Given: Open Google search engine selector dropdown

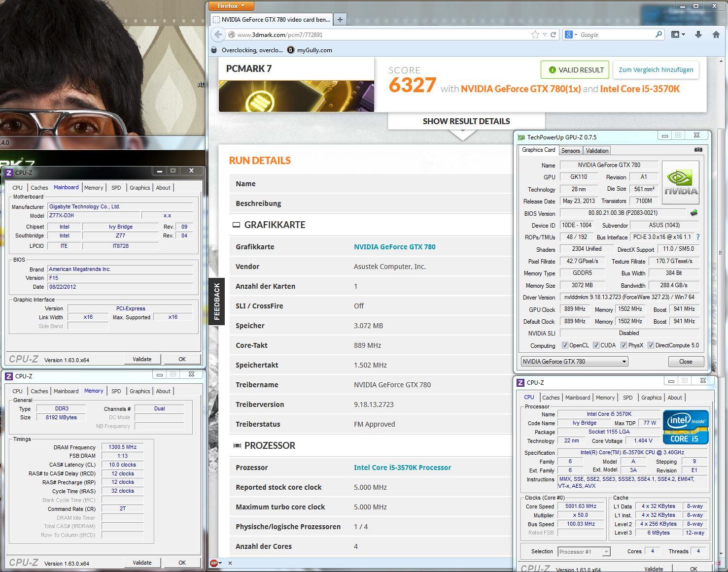Looking at the screenshot, I should tap(571, 34).
